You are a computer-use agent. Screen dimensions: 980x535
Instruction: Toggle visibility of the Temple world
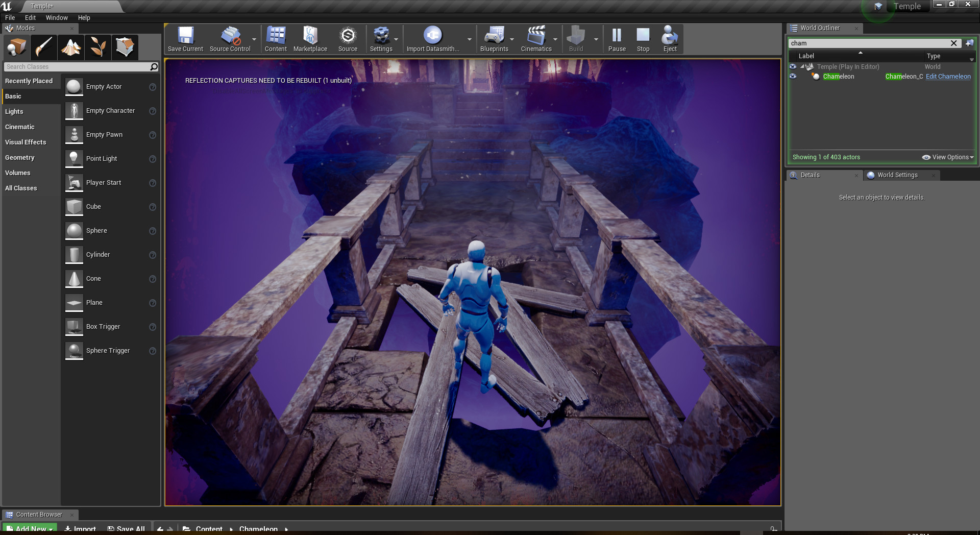tap(793, 66)
